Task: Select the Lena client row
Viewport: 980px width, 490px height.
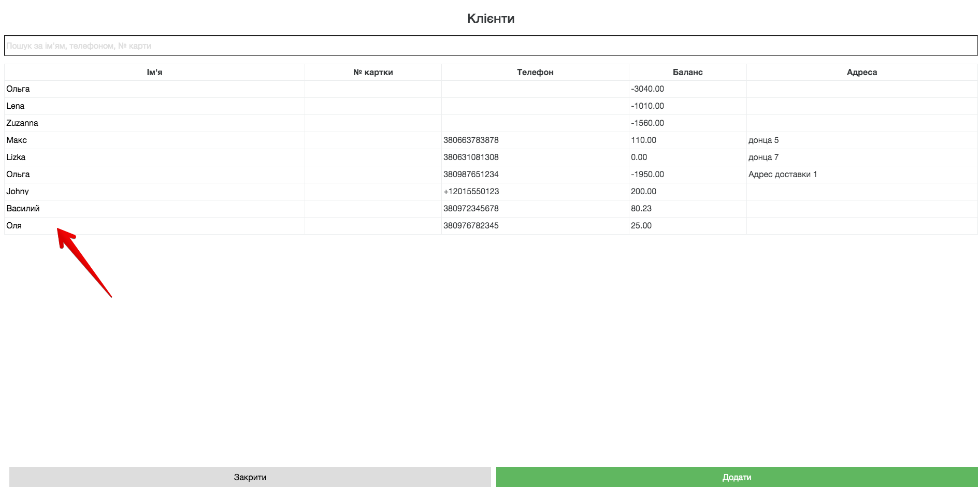Action: [x=16, y=106]
